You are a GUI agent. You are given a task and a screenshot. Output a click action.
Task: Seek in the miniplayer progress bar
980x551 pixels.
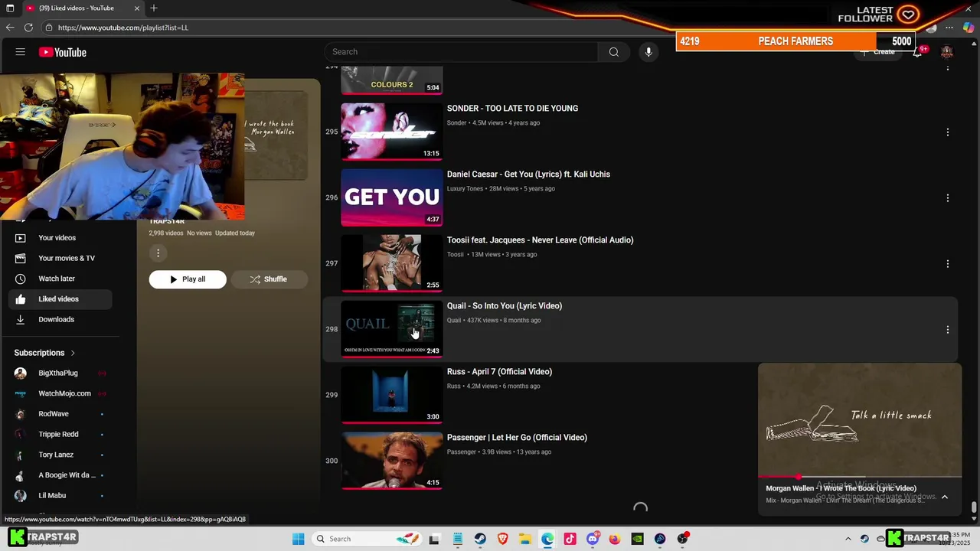point(860,477)
